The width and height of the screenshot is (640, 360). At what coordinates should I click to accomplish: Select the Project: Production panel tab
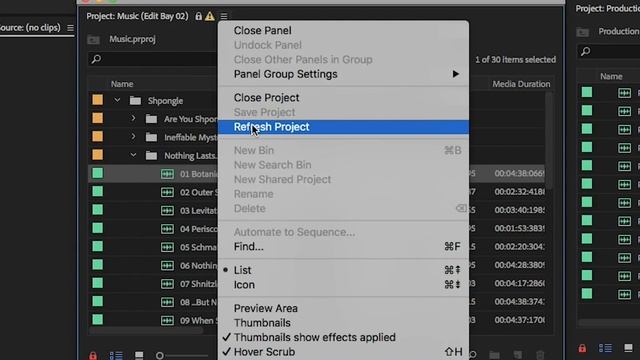607,9
